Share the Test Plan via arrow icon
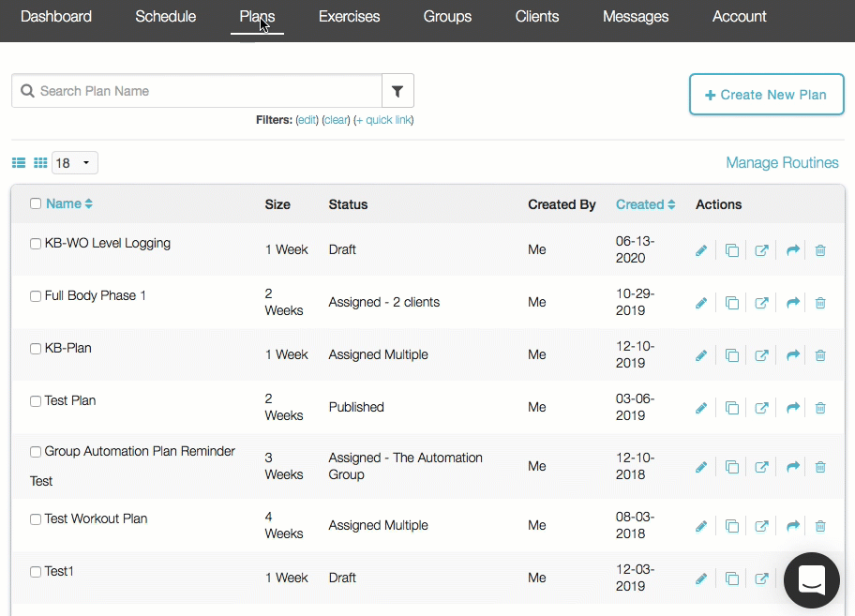 click(792, 408)
